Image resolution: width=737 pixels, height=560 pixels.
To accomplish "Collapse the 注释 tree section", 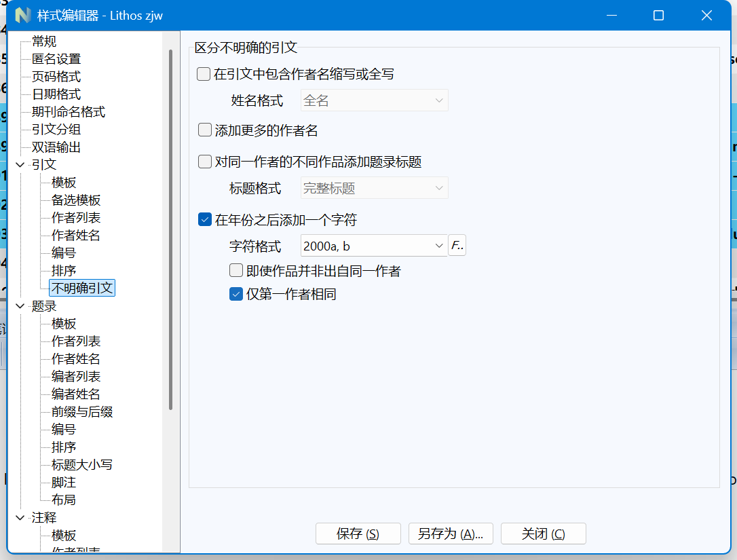I will (20, 518).
